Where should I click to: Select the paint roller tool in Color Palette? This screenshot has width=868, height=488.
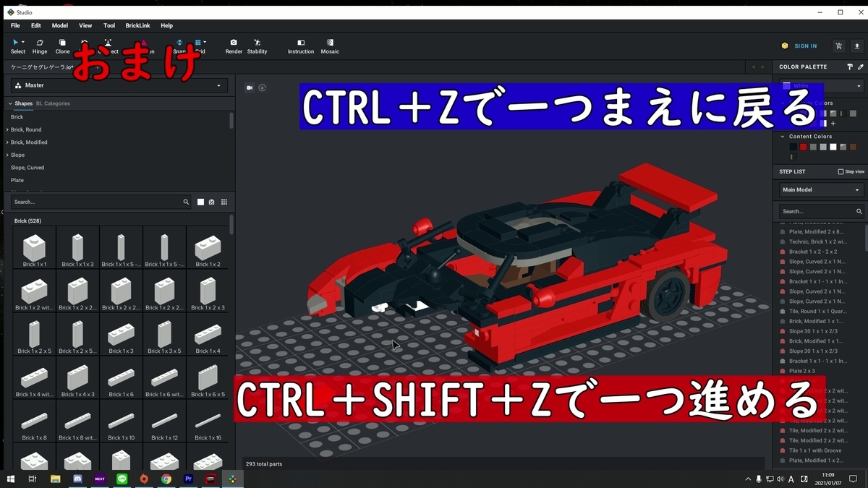850,67
